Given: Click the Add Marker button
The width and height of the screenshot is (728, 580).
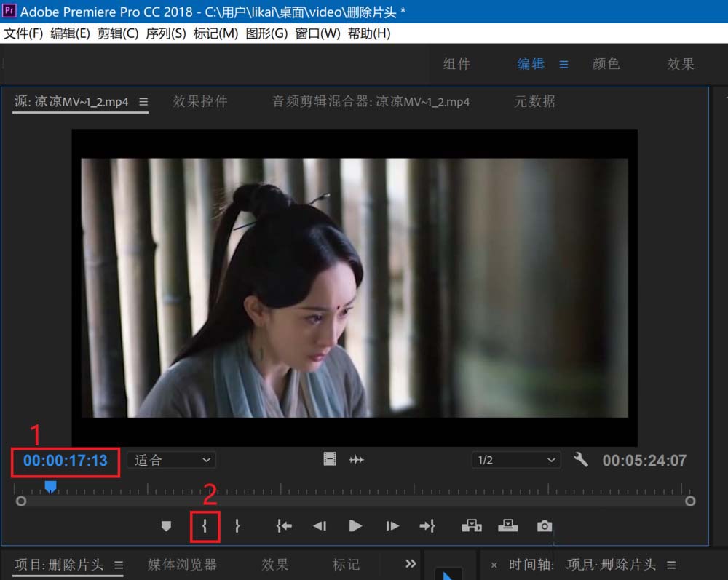Looking at the screenshot, I should click(166, 526).
